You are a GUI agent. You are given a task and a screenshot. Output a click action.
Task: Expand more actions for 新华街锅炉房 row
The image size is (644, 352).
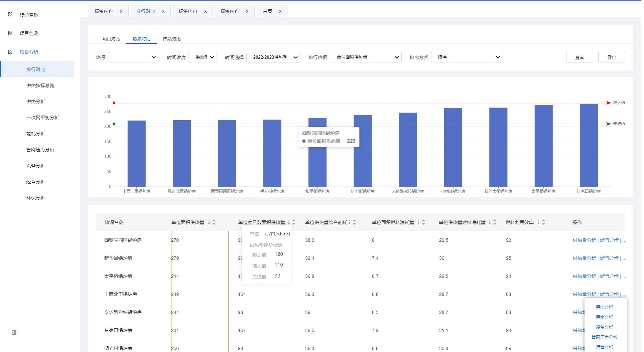(624, 258)
